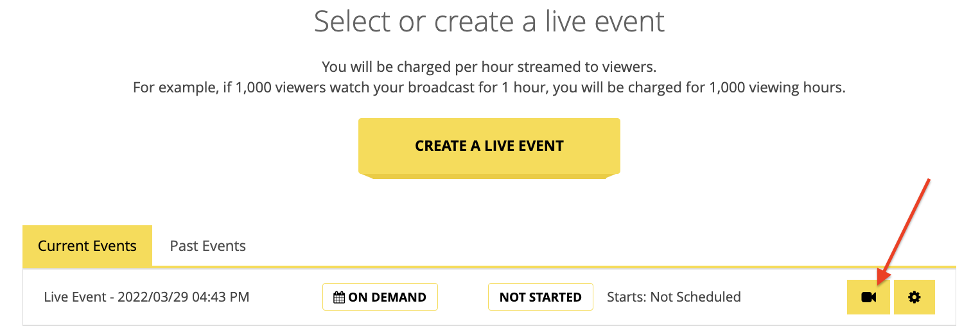
Task: Click the ON DEMAND badge label
Action: 380,297
